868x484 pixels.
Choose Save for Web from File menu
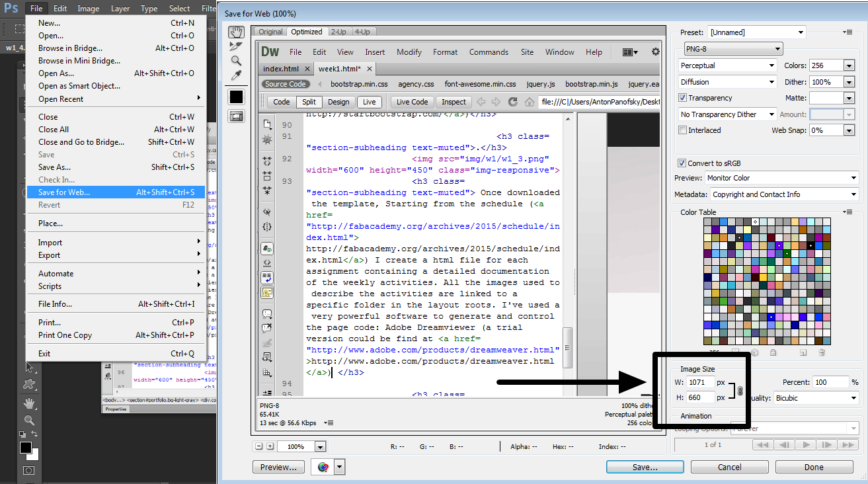click(116, 192)
